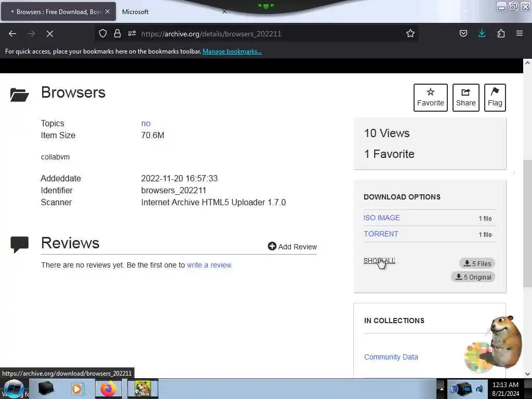Click the Share button
532x399 pixels.
point(466,97)
